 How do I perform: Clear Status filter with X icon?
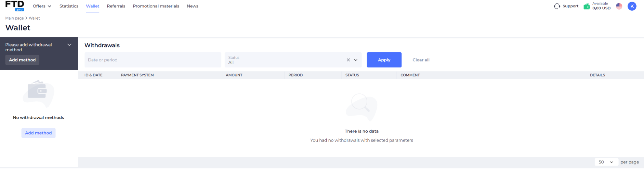[348, 60]
